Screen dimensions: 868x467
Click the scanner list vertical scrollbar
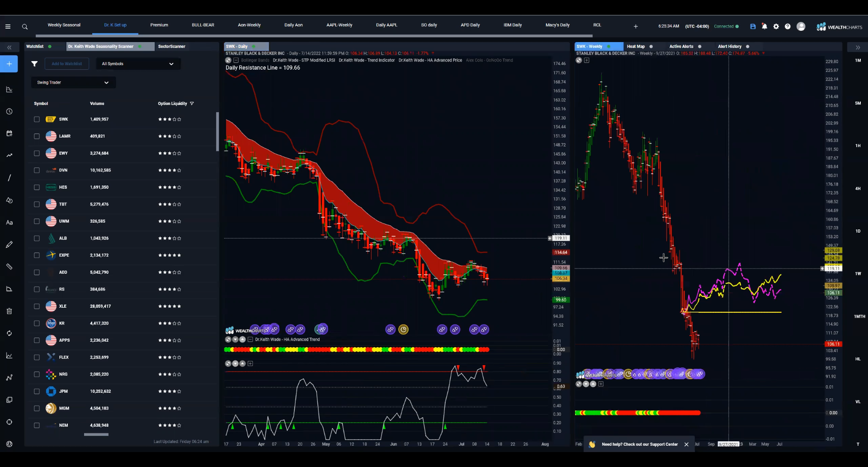point(217,131)
